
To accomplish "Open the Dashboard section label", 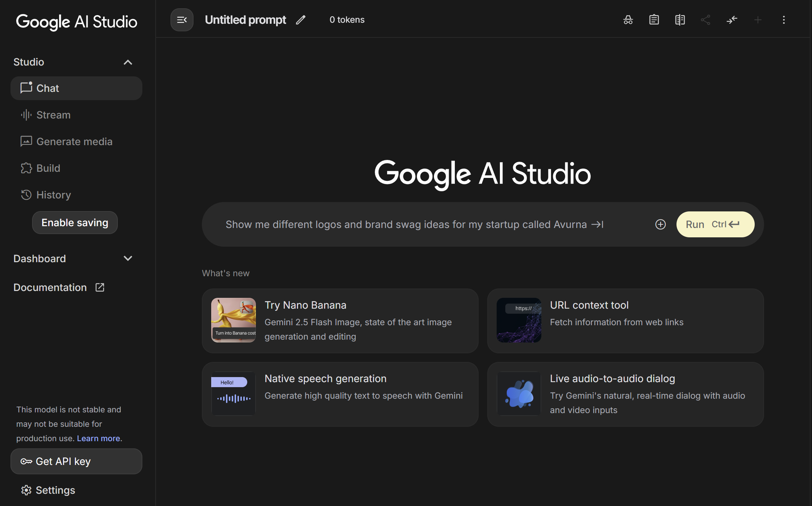I will click(40, 259).
